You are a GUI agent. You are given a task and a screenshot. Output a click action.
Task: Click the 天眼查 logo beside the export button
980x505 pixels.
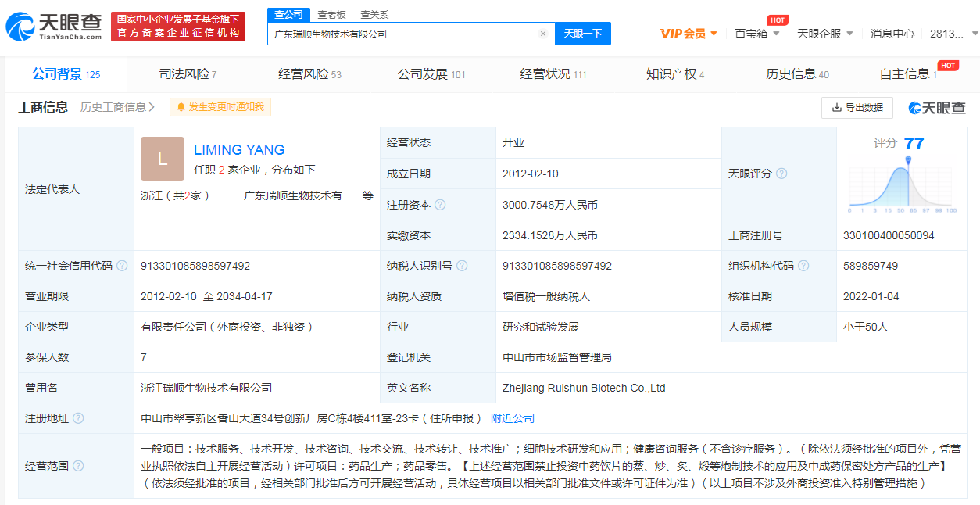click(937, 107)
